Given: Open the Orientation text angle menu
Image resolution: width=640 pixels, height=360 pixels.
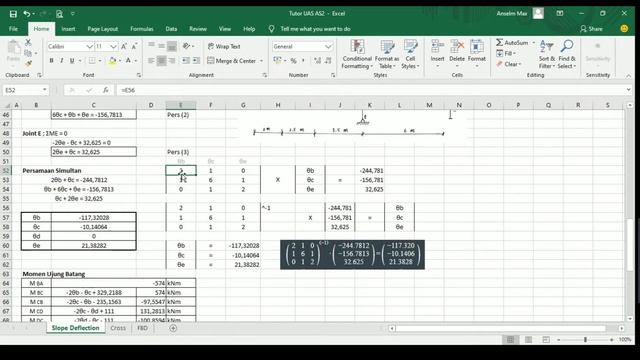Looking at the screenshot, I should click(x=188, y=46).
